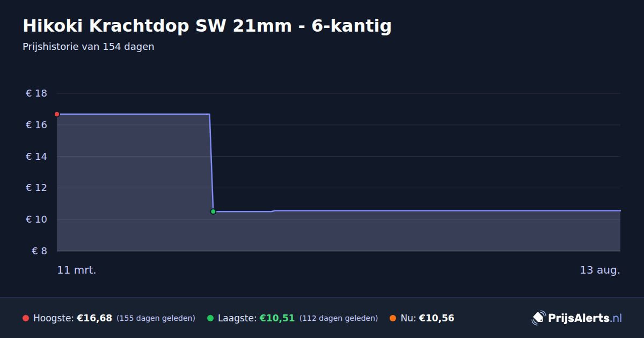Select the green lowest-price marker on the chart
This screenshot has width=644, height=338.
click(213, 211)
